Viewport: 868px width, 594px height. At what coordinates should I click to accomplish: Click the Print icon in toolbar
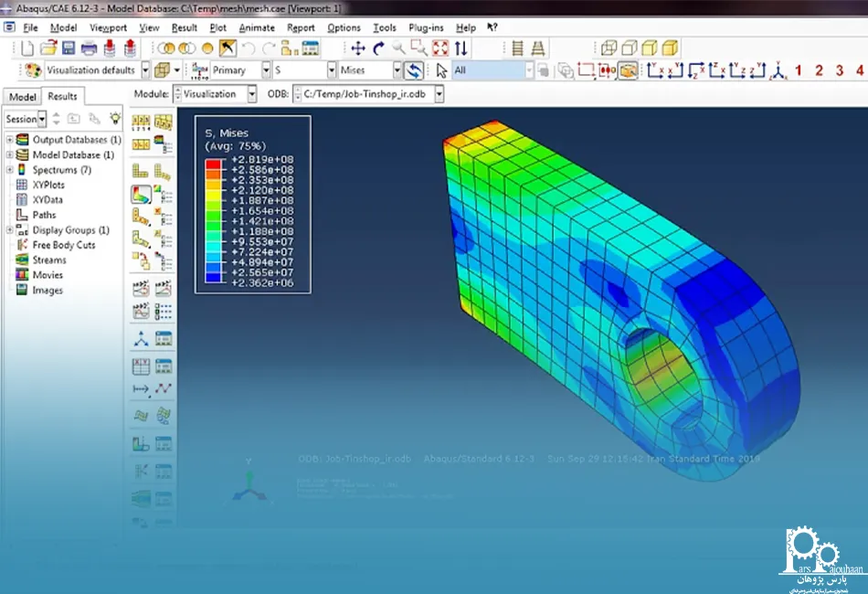90,48
